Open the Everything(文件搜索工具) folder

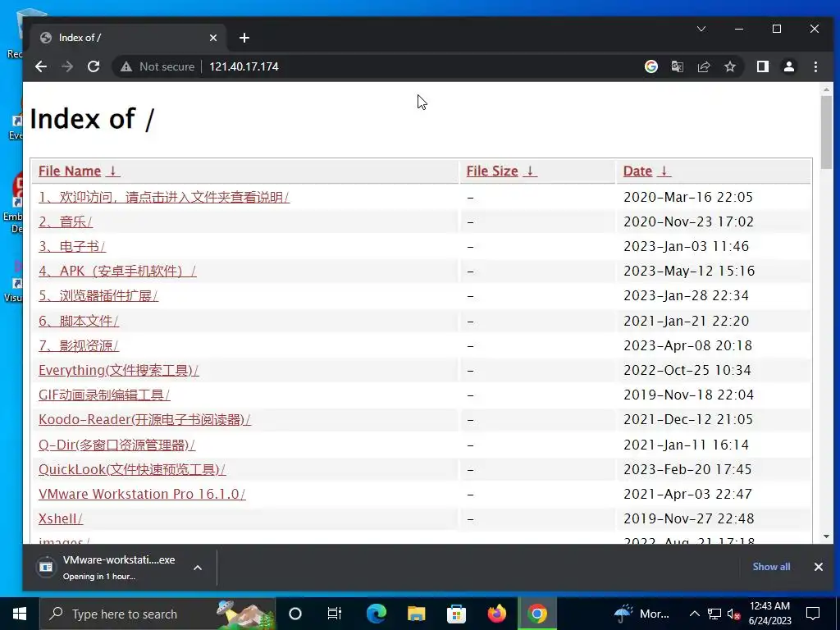pos(118,370)
